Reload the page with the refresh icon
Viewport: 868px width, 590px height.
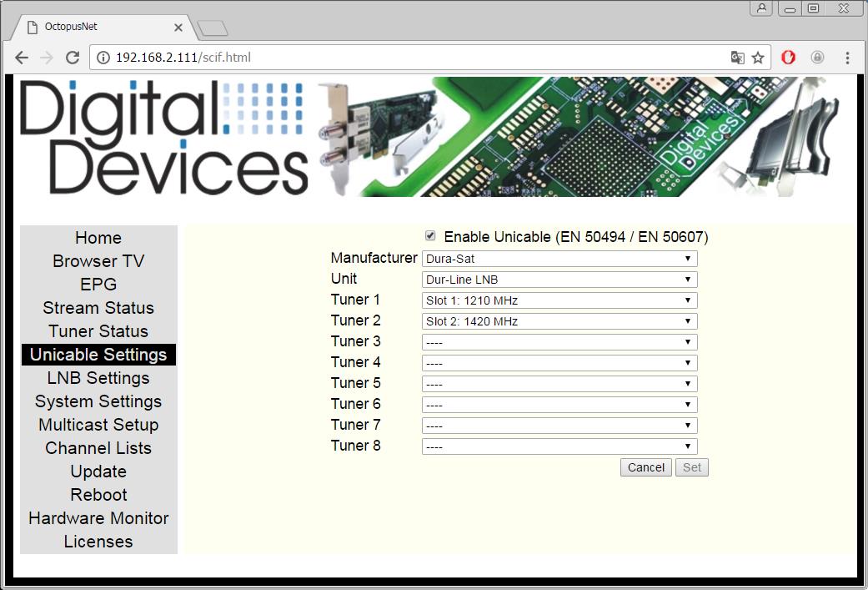pos(73,58)
